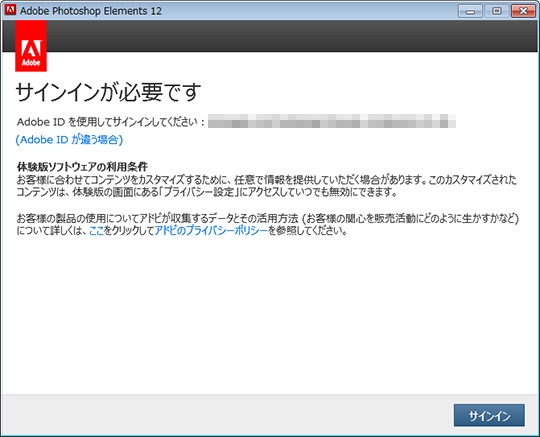
Task: Click the 体験版ソフトウェアの利用条件 heading
Action: click(82, 167)
